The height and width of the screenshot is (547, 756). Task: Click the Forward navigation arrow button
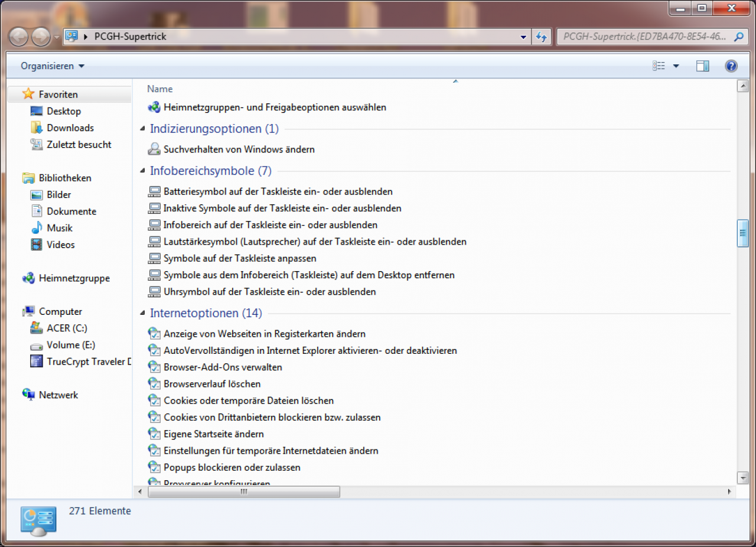pyautogui.click(x=41, y=37)
